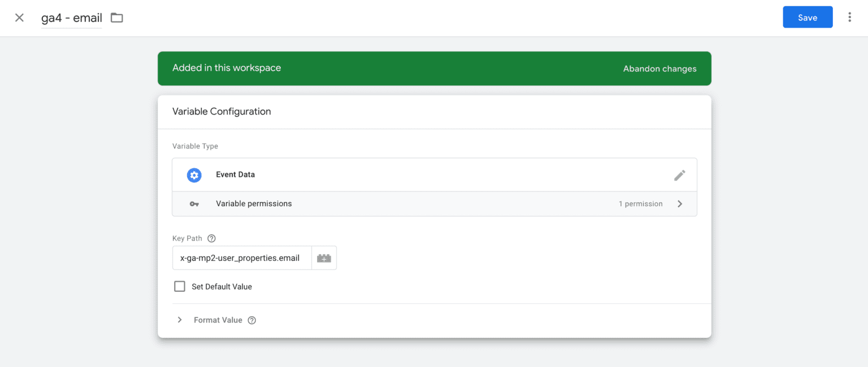Click the key icon beside Variable permissions
This screenshot has width=868, height=367.
pos(194,204)
